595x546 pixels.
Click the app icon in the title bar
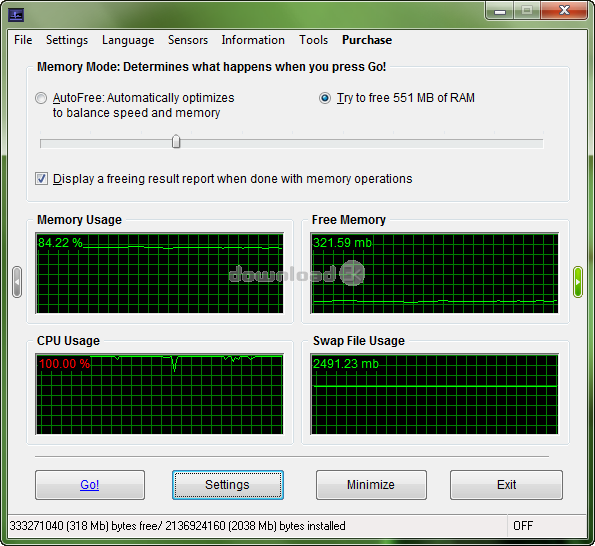16,16
